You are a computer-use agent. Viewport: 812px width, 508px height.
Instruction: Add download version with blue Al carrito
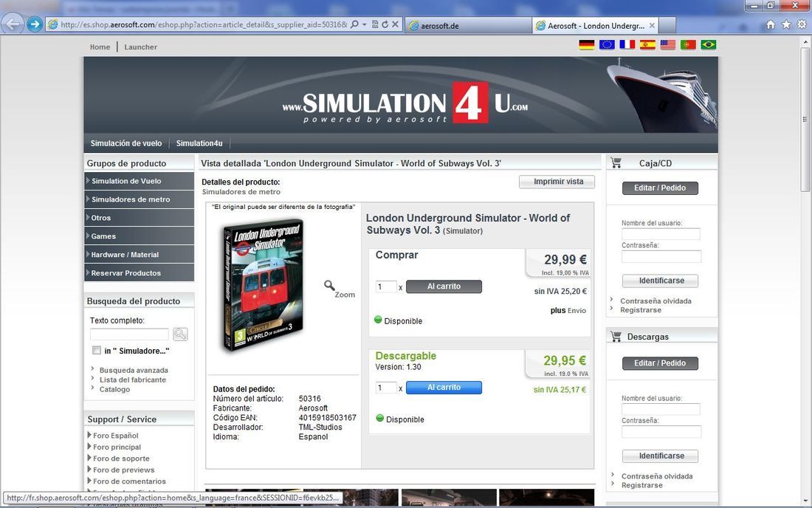(x=444, y=388)
